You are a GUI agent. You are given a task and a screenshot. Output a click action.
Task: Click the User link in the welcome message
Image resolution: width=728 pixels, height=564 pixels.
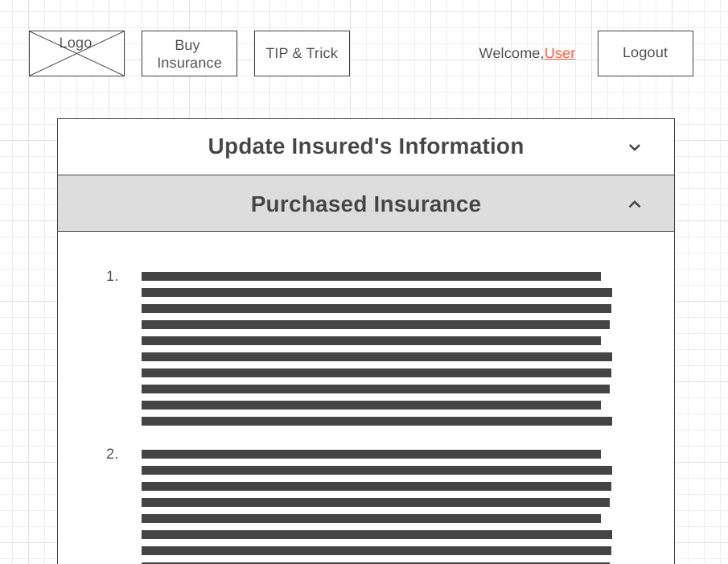tap(560, 53)
